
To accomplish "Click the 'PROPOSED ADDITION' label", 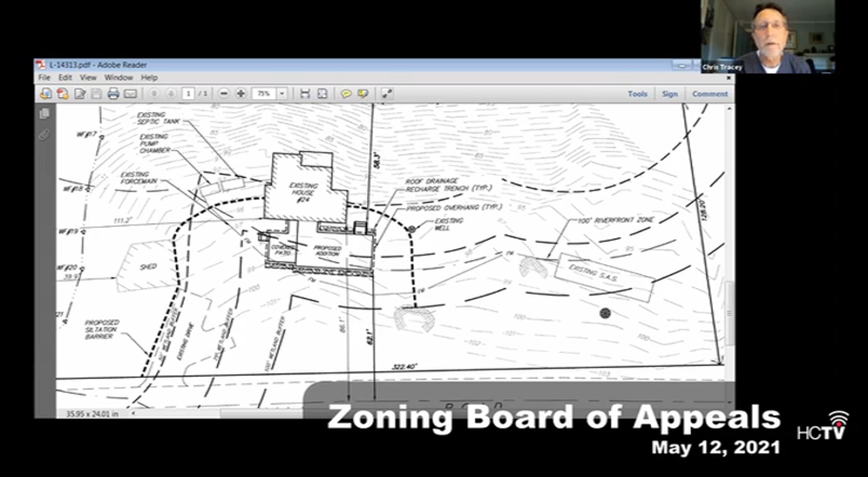I will coord(327,251).
